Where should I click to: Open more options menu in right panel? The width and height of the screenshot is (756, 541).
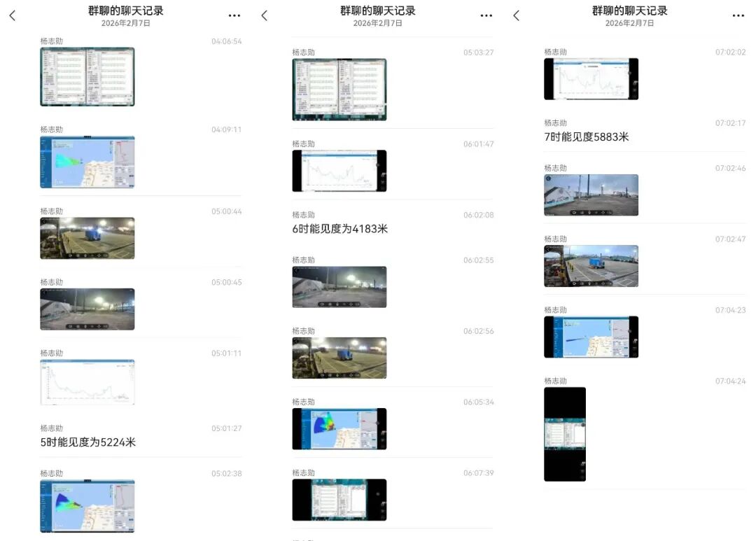pyautogui.click(x=738, y=15)
